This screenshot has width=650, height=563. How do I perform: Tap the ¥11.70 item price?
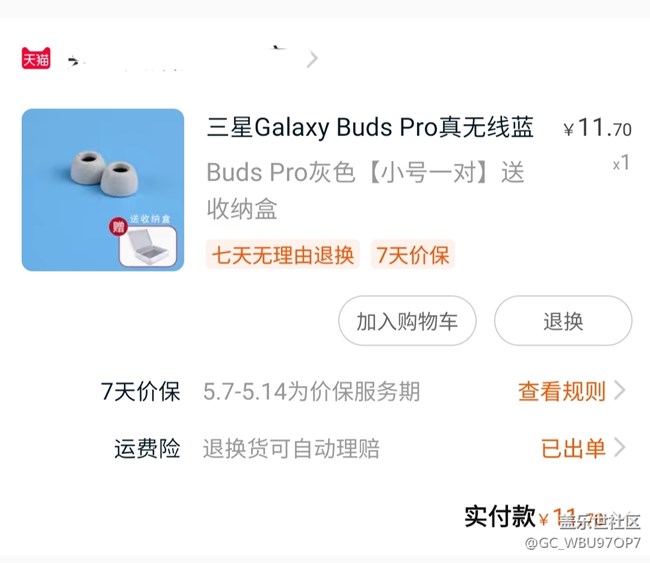[x=597, y=128]
